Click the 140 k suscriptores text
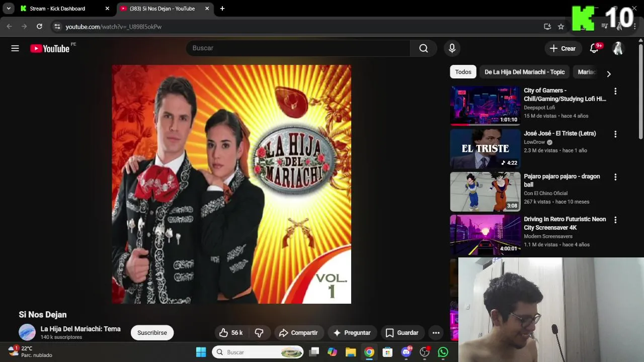 61,337
